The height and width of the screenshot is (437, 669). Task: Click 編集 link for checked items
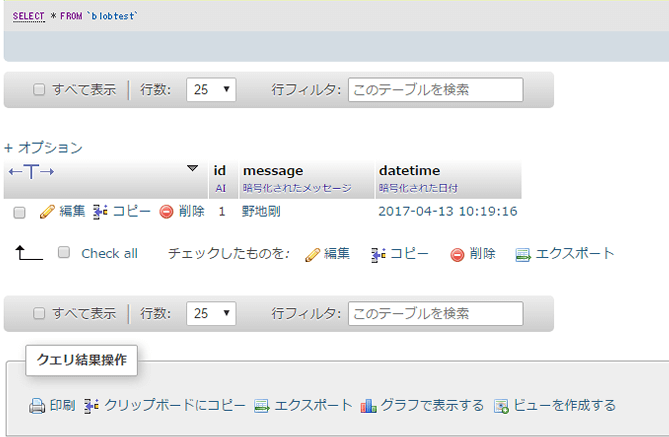click(x=337, y=253)
